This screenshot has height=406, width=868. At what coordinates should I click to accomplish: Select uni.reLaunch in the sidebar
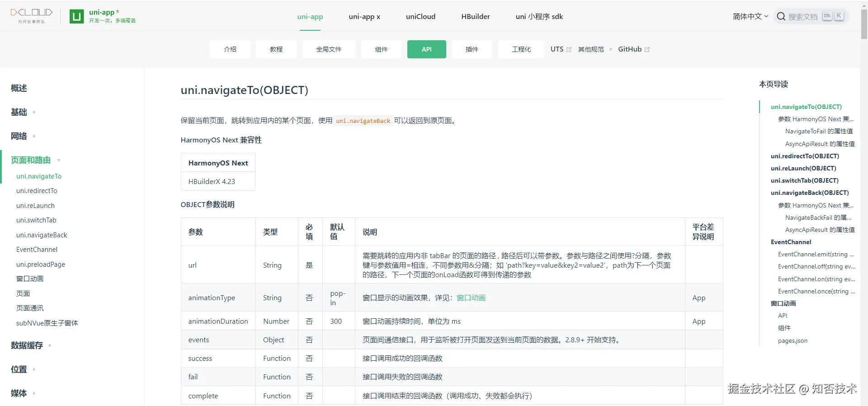click(35, 206)
